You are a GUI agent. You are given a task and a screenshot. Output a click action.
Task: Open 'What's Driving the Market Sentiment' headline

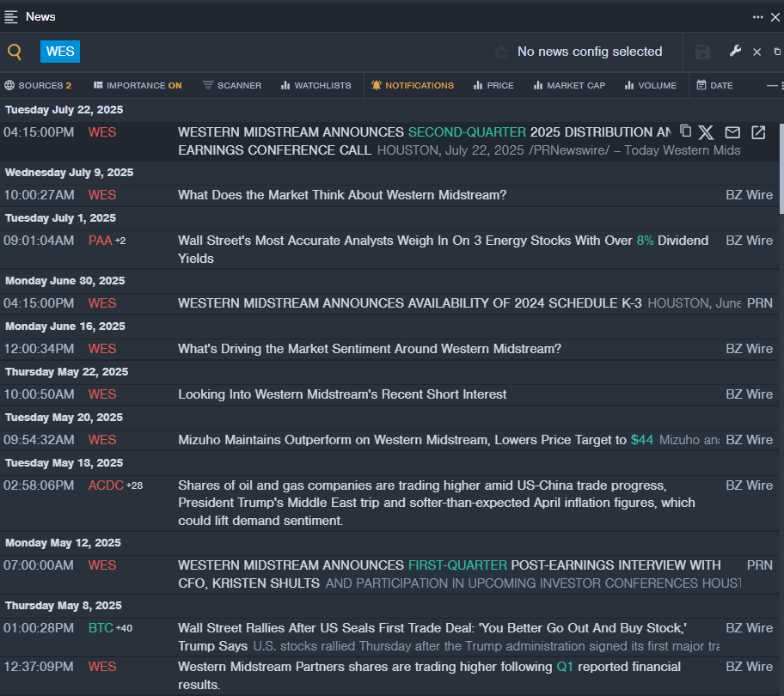coord(370,349)
